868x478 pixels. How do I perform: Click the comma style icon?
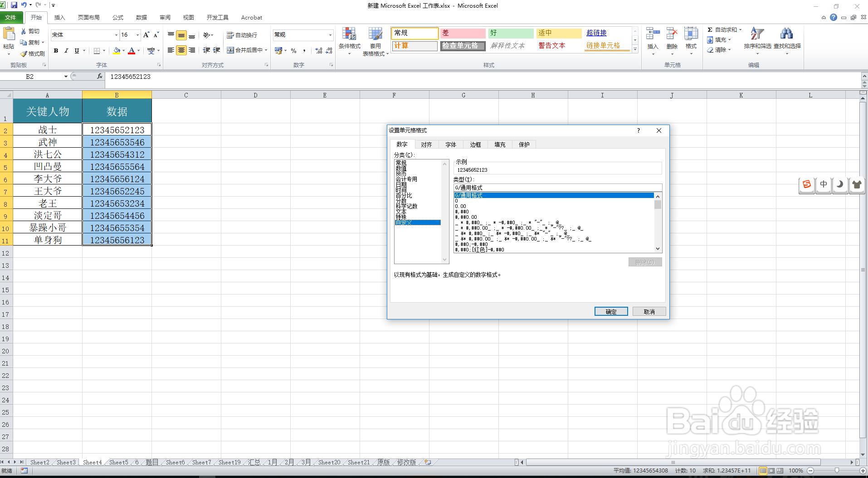(x=304, y=51)
